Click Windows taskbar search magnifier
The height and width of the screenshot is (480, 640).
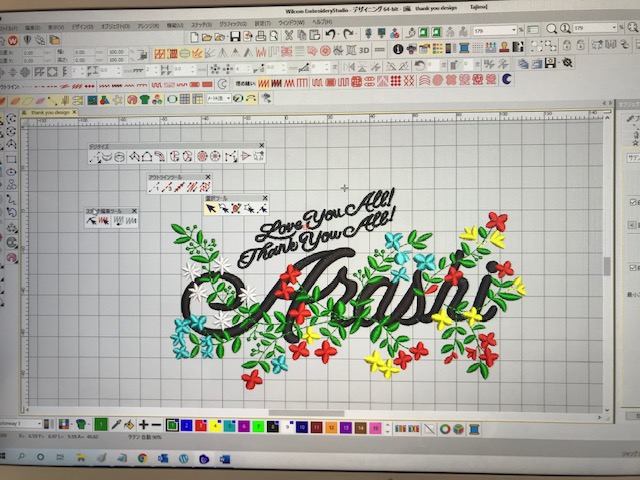[x=21, y=457]
